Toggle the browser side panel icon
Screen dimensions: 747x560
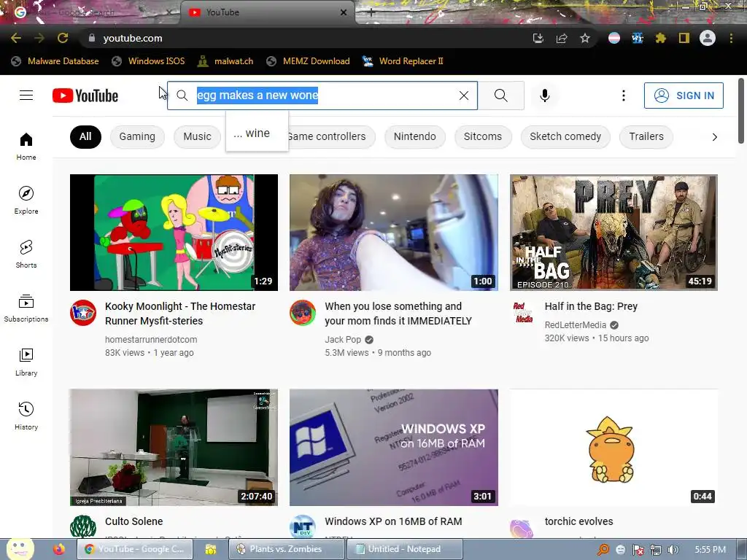click(684, 38)
